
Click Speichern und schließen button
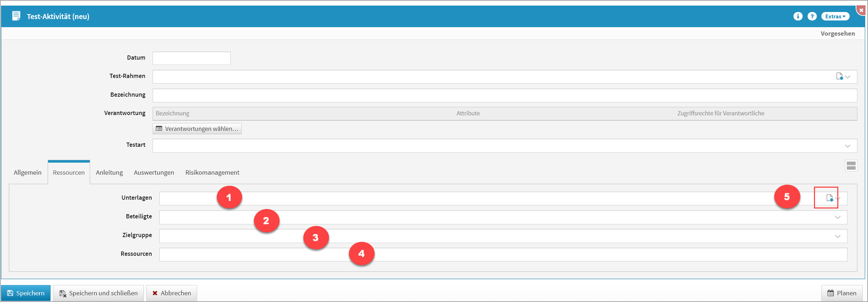pos(99,293)
